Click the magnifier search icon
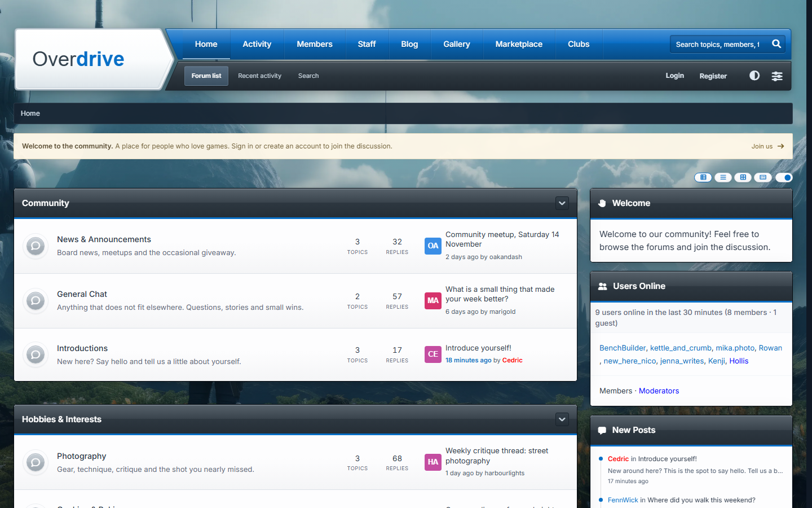This screenshot has height=508, width=812. coord(776,44)
